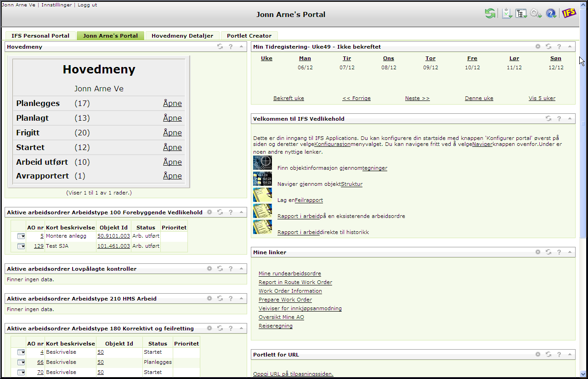Open help for Velkommen til IFS Vedlikehold
This screenshot has width=588, height=379.
pos(559,118)
